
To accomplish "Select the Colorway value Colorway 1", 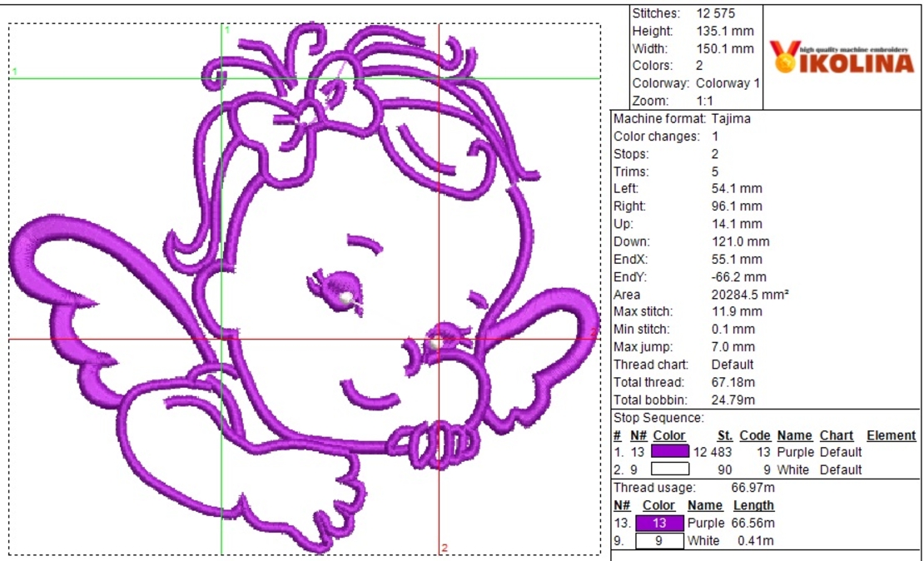I will pos(728,83).
